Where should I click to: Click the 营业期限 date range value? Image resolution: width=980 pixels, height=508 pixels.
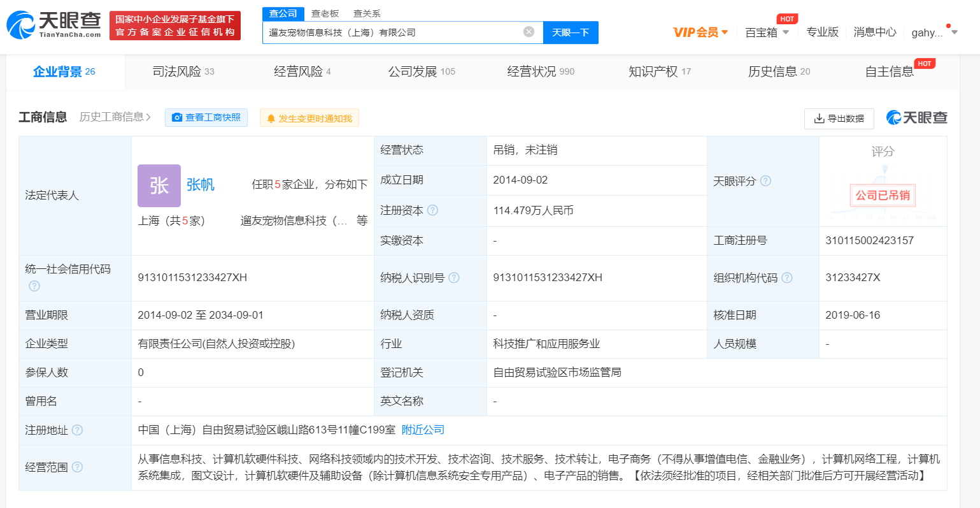tap(201, 316)
